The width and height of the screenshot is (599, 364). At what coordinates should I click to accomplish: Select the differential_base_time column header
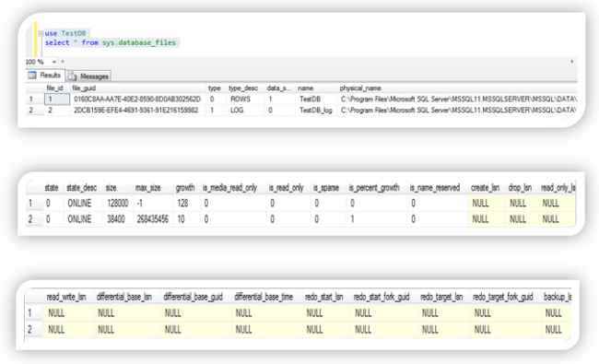[264, 297]
